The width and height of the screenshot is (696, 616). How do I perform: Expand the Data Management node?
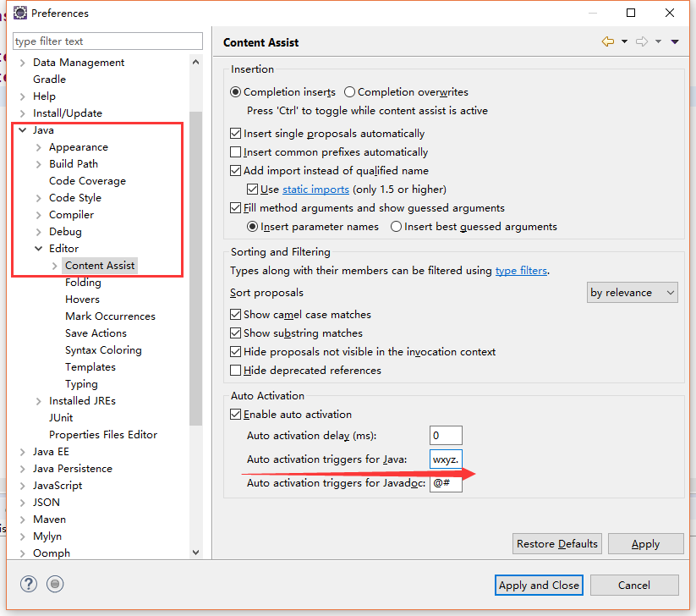point(22,63)
